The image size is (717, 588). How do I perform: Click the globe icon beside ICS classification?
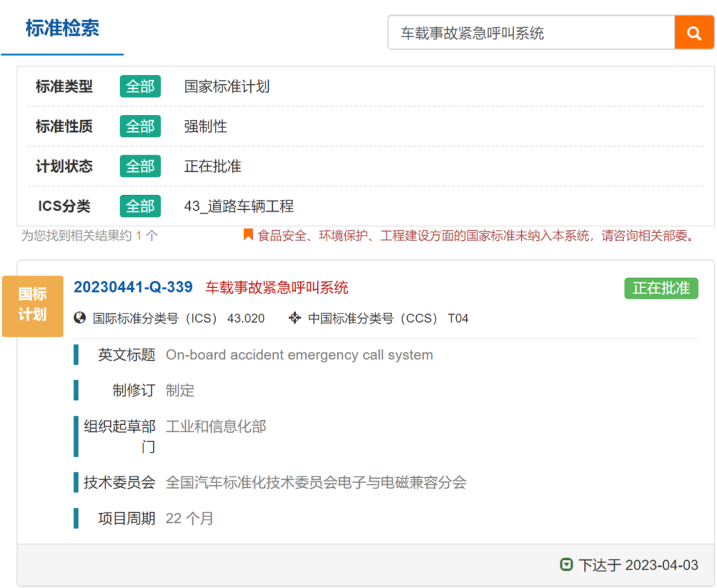80,318
